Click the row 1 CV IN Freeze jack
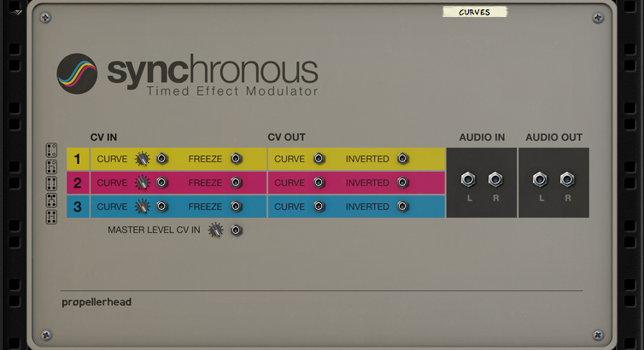Viewport: 644px width, 350px height. (236, 159)
